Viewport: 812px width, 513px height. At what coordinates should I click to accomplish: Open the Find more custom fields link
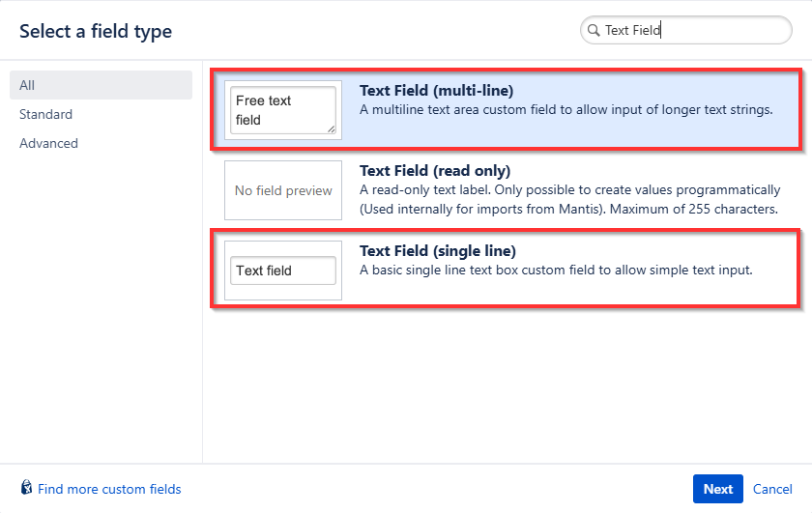point(109,489)
